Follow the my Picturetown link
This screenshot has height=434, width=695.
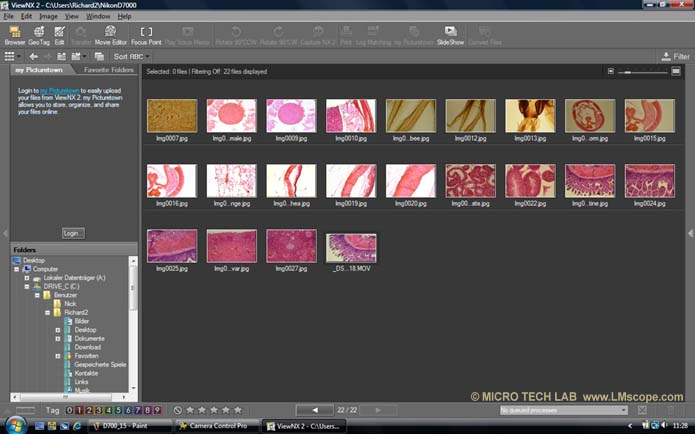point(59,90)
